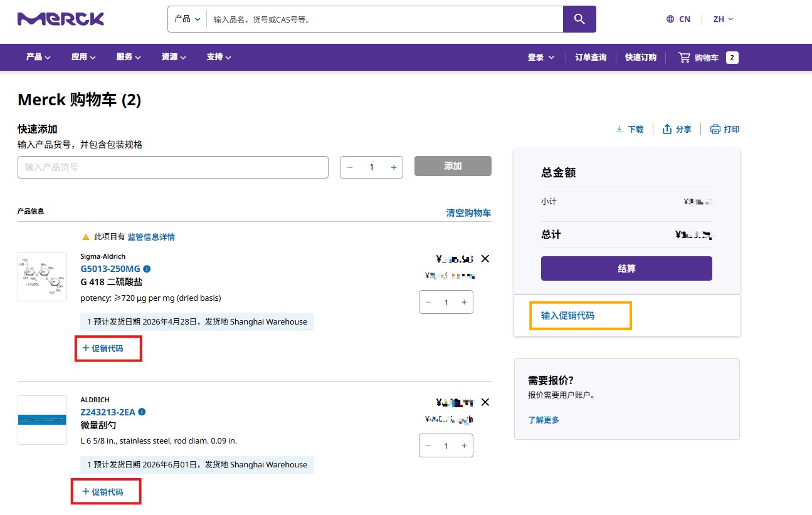Click shipping date text 2026年4月28日
This screenshot has height=515, width=812.
170,322
